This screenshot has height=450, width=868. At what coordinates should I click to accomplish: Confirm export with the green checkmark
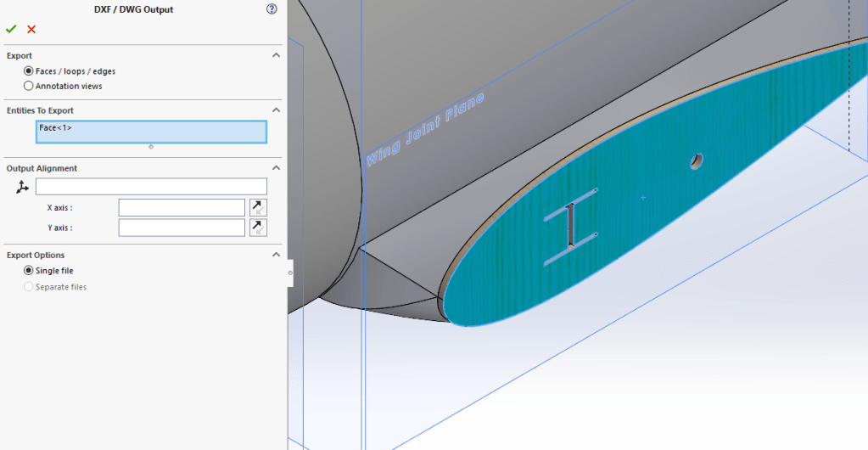pos(11,29)
